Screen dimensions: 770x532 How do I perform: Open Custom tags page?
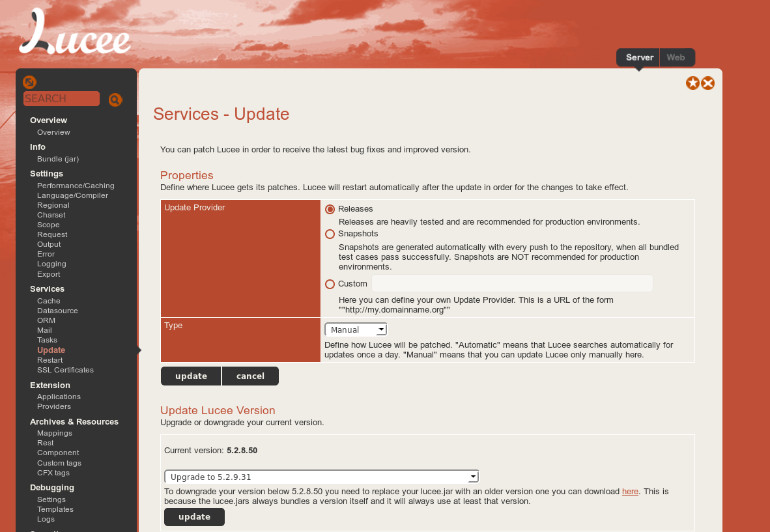[59, 463]
